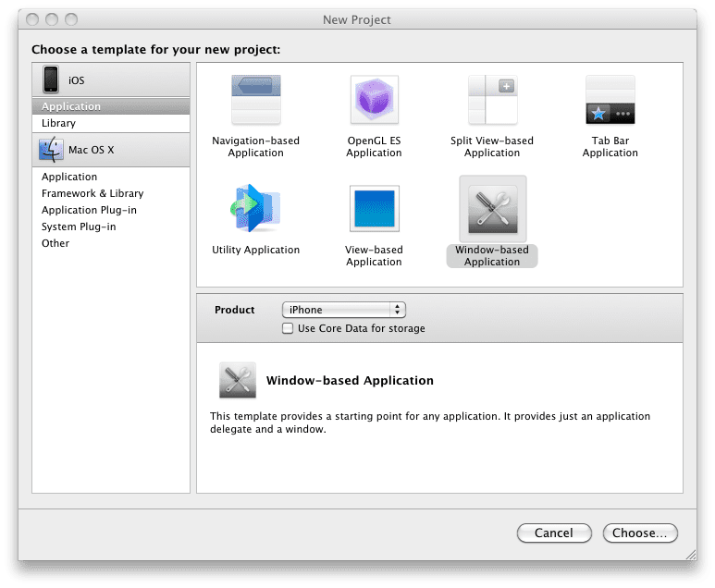Select Application under iOS
Screen dimensions: 715x588
coord(111,106)
